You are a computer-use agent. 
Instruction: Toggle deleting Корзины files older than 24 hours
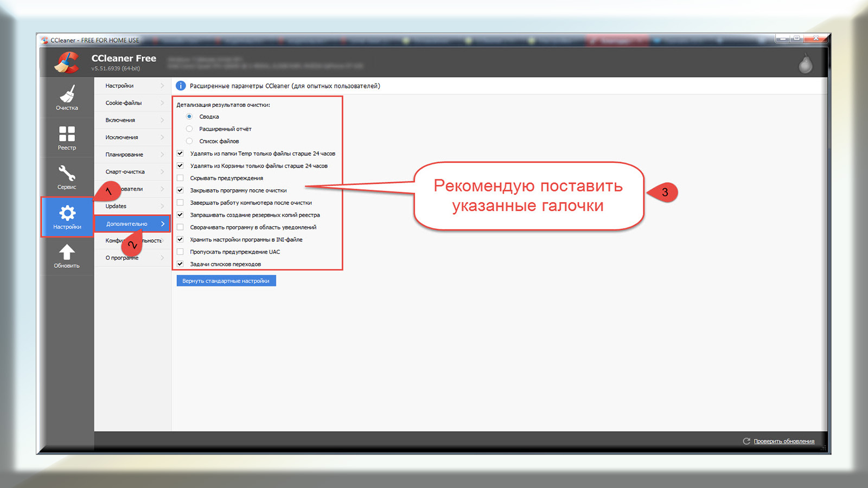tap(180, 166)
